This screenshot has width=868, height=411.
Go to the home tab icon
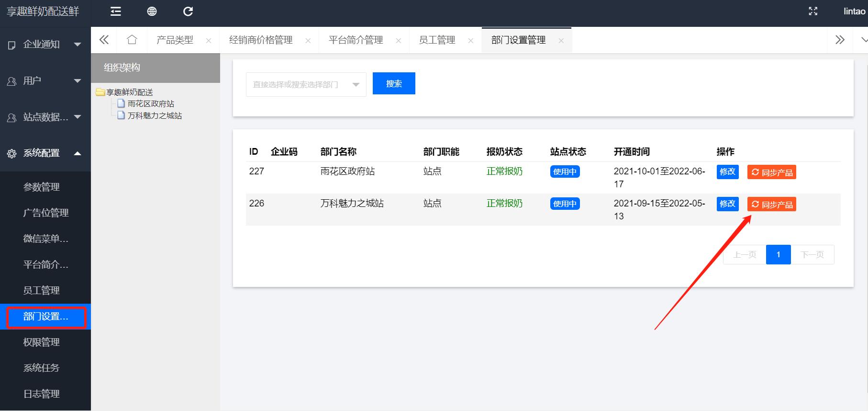tap(132, 40)
